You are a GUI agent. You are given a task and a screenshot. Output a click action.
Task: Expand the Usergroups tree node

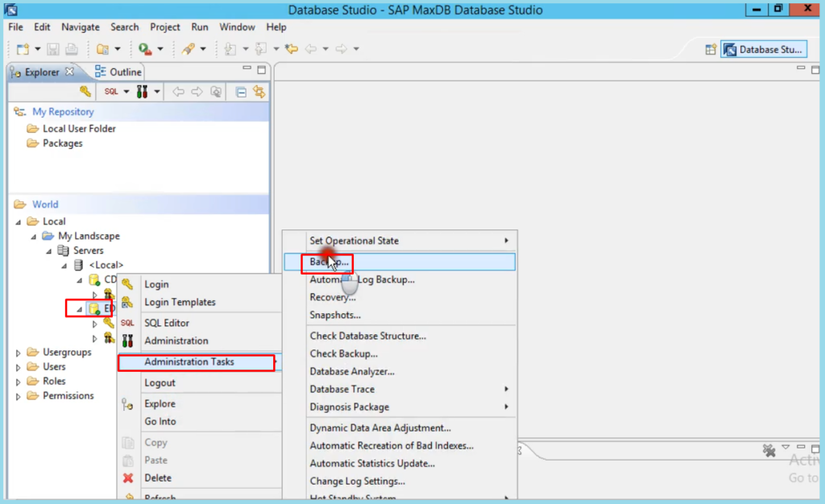click(18, 352)
